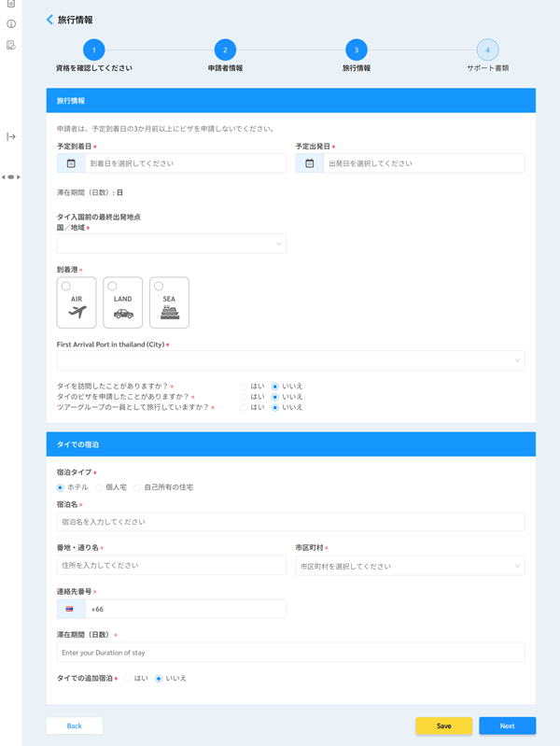Click the yellow Save button
Viewport: 560px width, 746px height.
444,726
